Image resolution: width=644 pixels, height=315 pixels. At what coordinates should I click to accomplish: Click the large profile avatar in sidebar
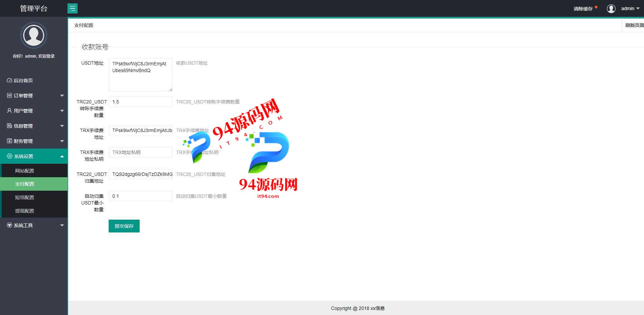[34, 35]
